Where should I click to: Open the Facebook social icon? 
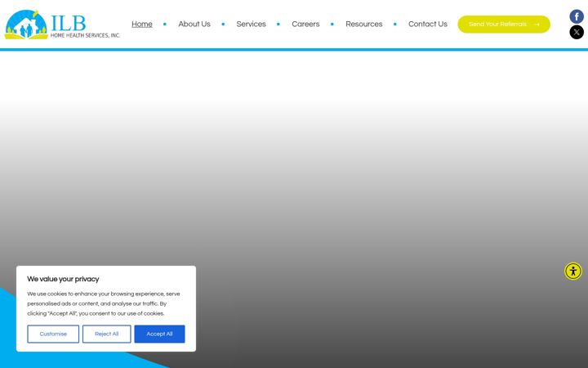pos(577,16)
